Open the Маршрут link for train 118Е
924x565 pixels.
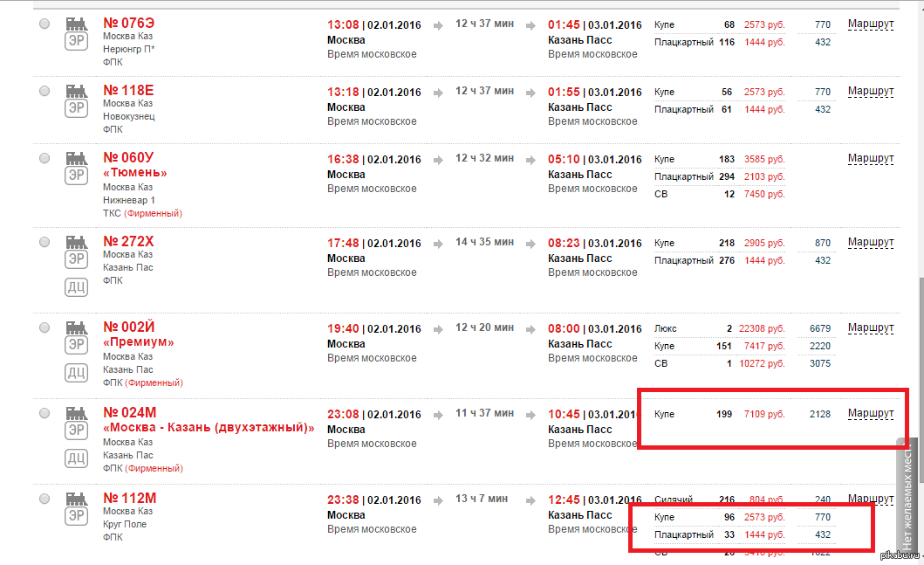tap(870, 91)
